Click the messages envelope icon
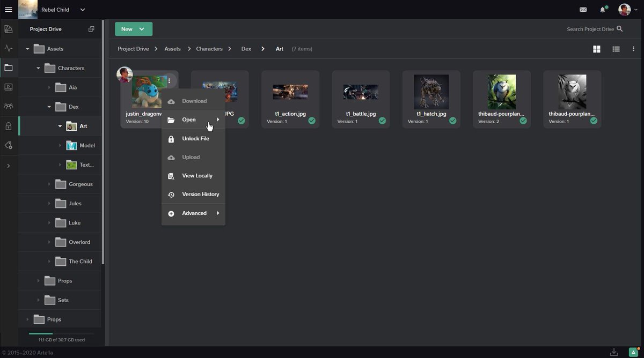The width and height of the screenshot is (644, 358). [584, 9]
